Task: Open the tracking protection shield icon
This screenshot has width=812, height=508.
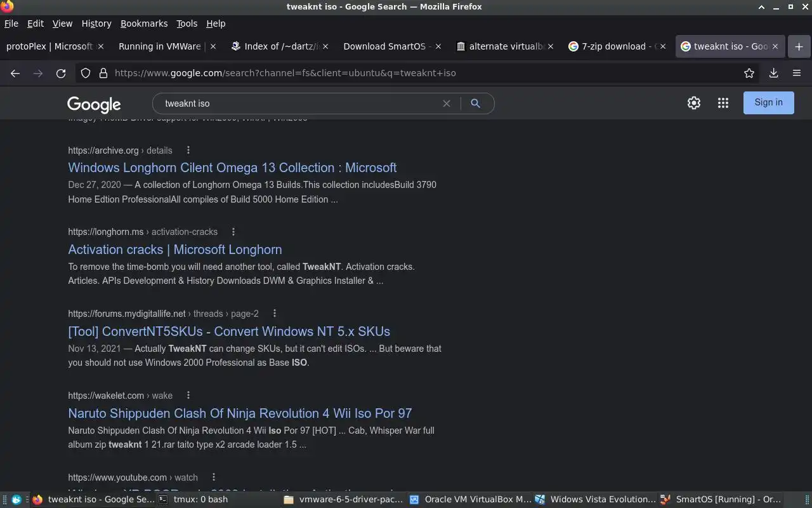Action: (86, 73)
